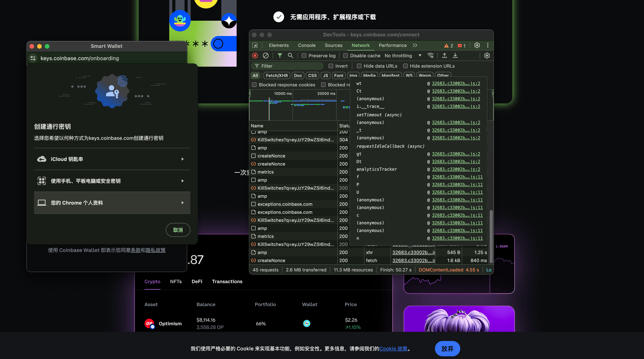Filter requests by Fetch/XHR type

(x=277, y=75)
